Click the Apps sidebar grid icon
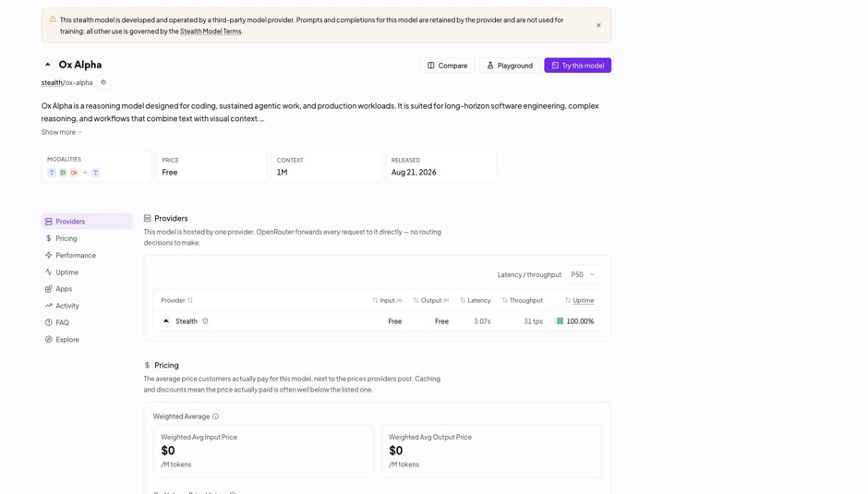868x494 pixels. click(49, 288)
